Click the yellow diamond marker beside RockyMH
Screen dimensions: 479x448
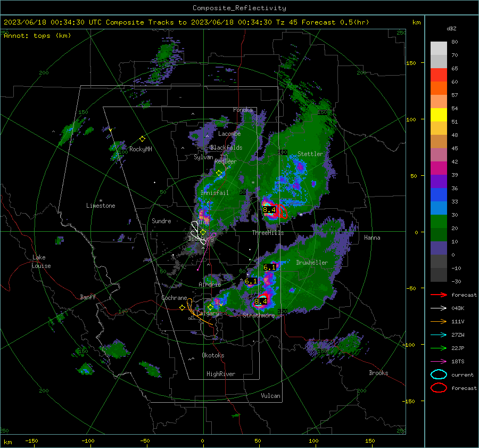click(x=142, y=139)
